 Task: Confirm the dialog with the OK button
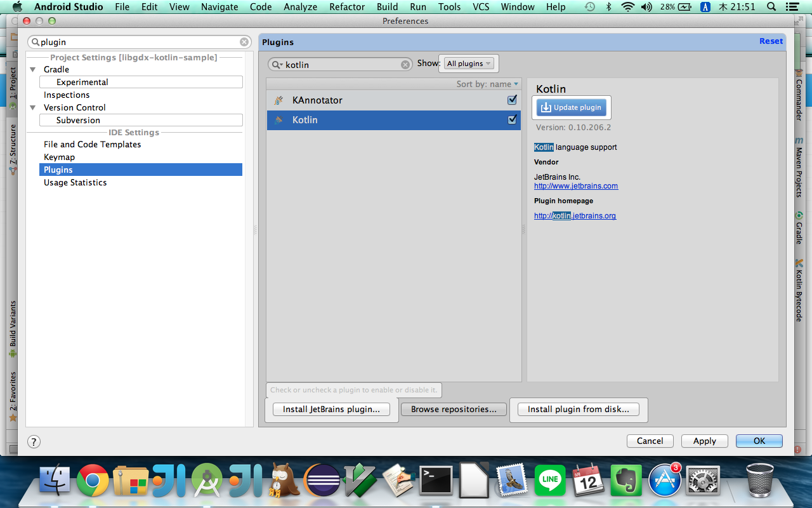click(759, 441)
